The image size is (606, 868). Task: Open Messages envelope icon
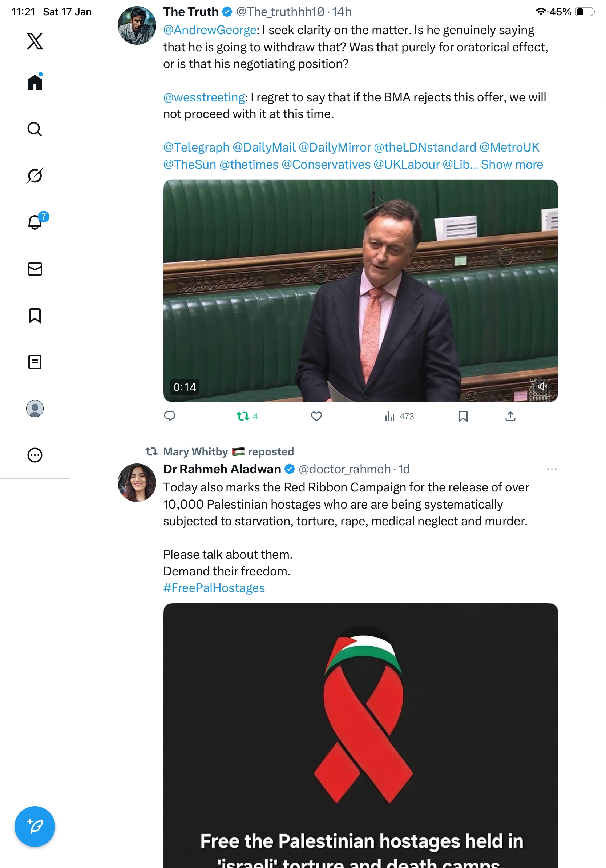click(x=35, y=269)
